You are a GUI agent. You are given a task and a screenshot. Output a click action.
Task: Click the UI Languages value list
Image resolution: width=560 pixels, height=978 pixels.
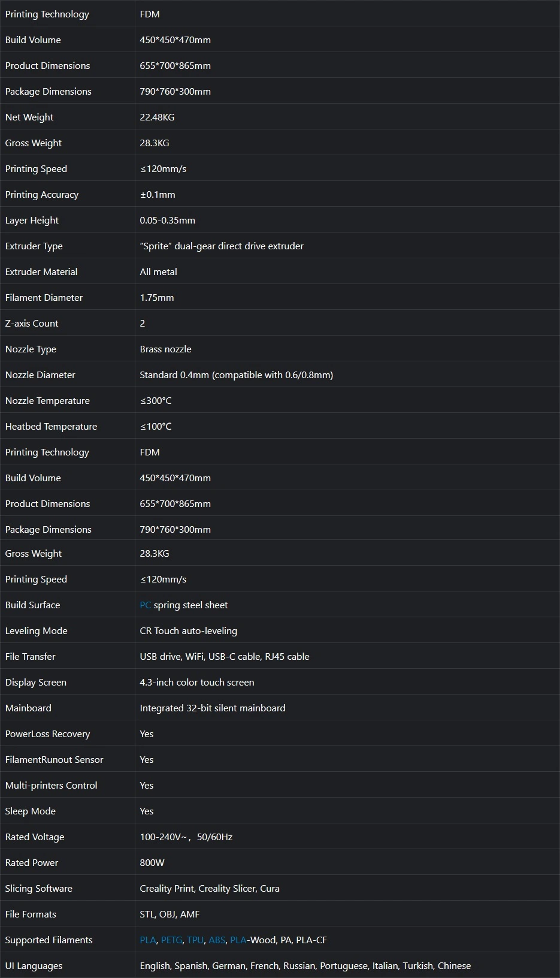click(x=305, y=965)
